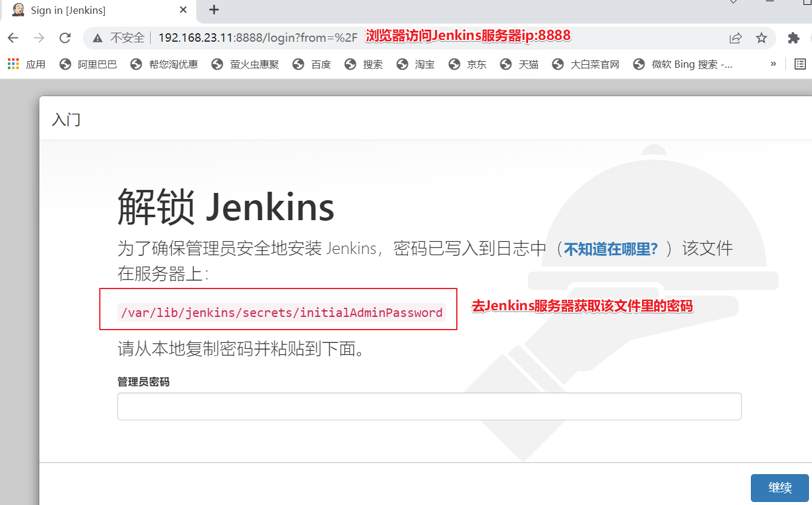Screen dimensions: 812x505
Task: Click the 继续 continue button
Action: coord(780,488)
